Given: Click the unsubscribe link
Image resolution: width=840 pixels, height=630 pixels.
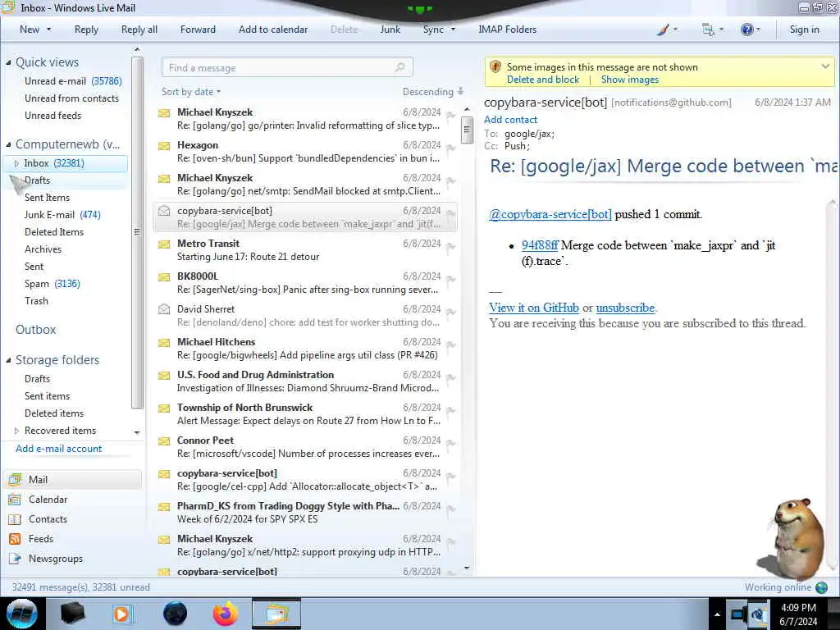Looking at the screenshot, I should tap(625, 308).
